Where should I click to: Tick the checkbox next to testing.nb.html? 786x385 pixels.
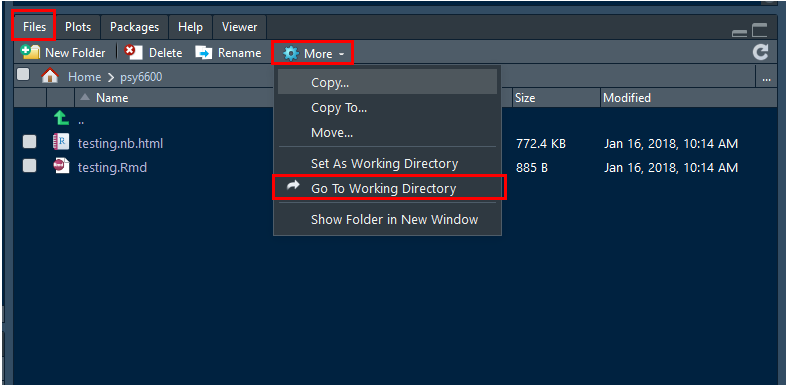click(x=30, y=142)
